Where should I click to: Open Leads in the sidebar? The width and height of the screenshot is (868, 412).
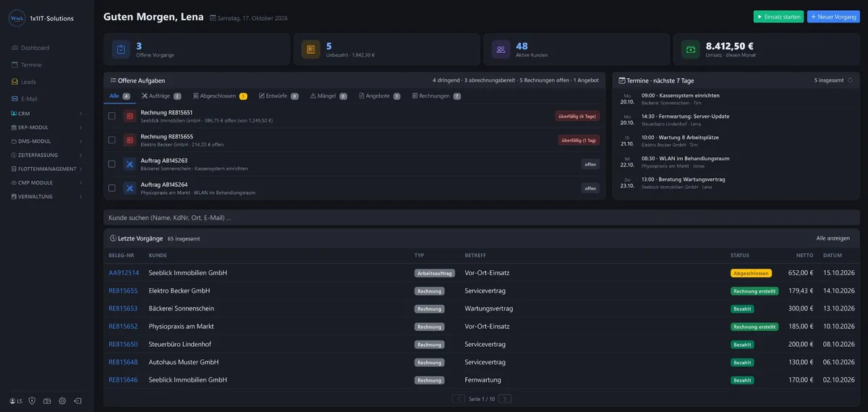[23, 82]
